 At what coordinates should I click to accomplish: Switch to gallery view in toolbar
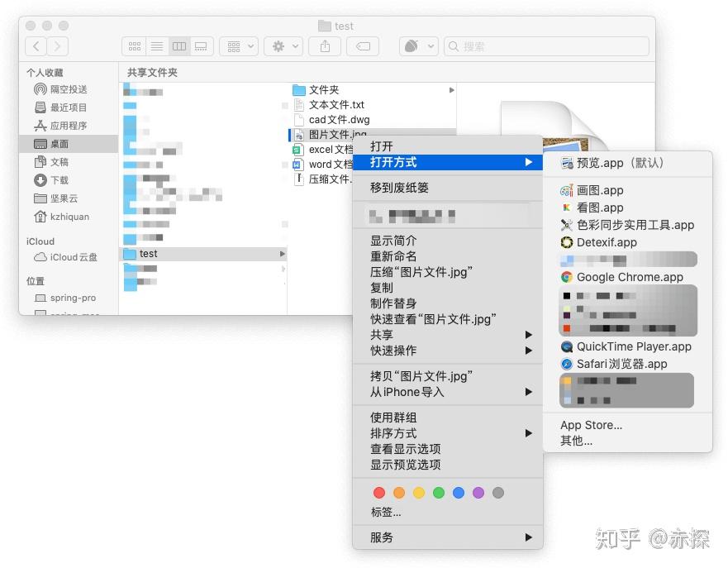pyautogui.click(x=202, y=46)
